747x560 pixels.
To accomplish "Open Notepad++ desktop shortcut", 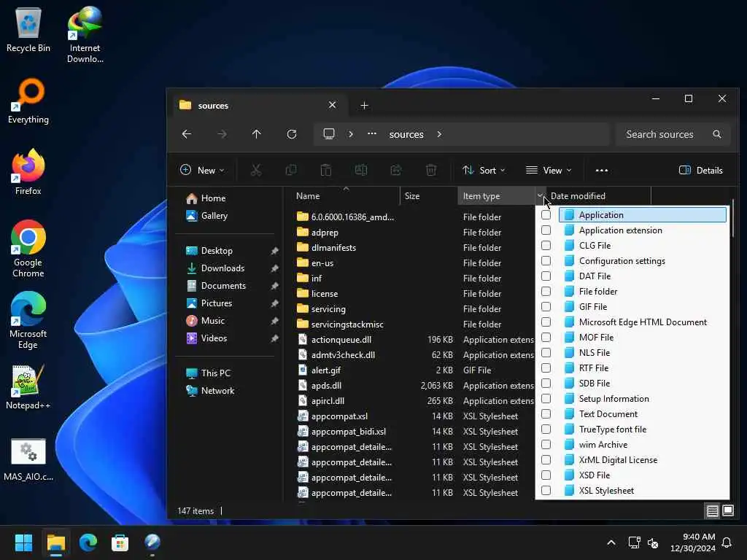I will [x=28, y=386].
